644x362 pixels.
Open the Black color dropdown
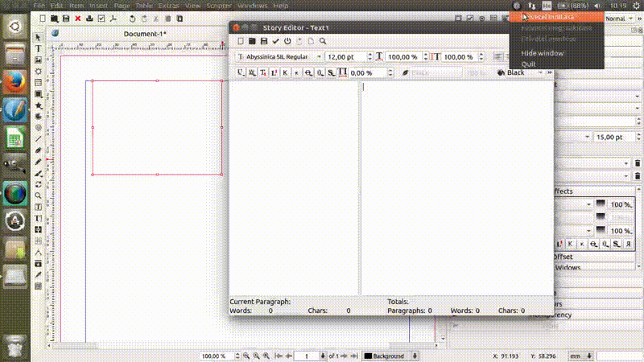tap(523, 72)
